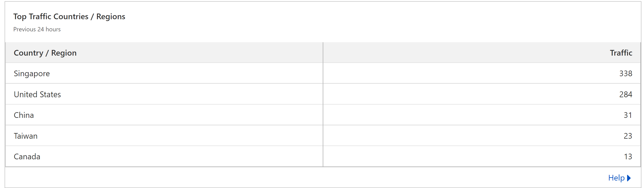Click the Top Traffic Countries / Regions title
The width and height of the screenshot is (644, 188).
tap(69, 17)
